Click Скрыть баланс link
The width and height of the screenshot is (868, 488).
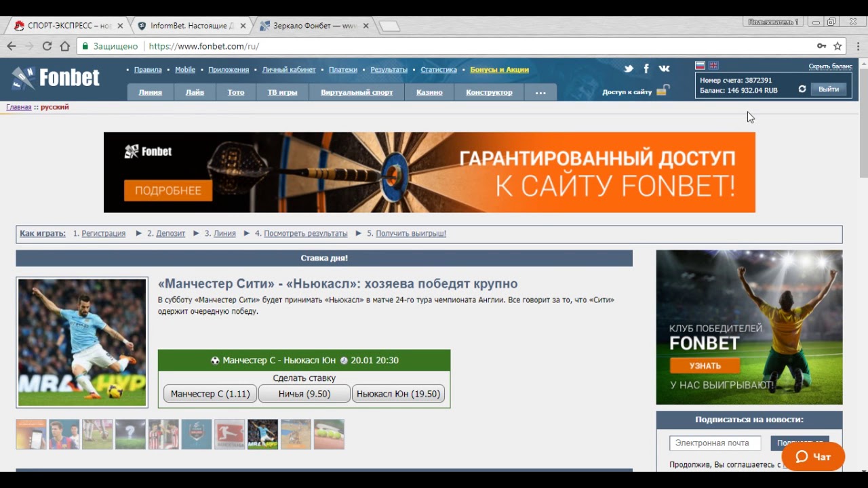pyautogui.click(x=830, y=66)
